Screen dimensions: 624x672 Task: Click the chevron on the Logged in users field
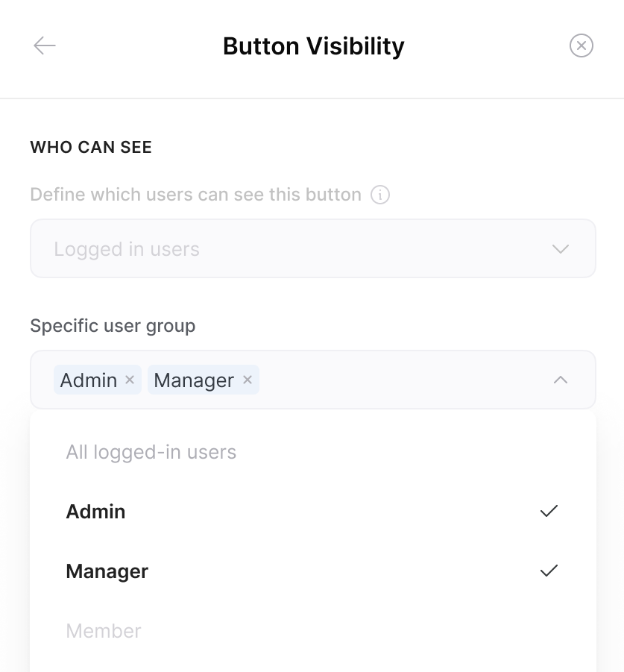click(x=560, y=248)
